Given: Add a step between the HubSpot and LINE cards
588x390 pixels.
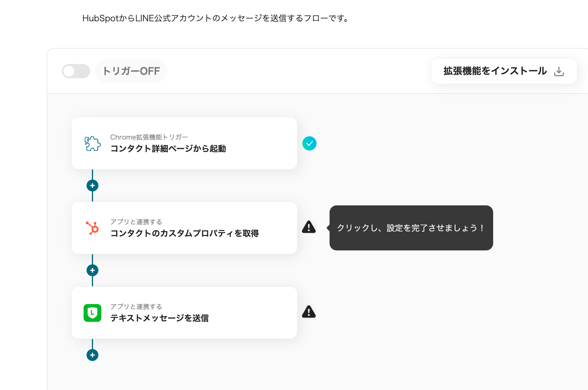Looking at the screenshot, I should point(92,270).
